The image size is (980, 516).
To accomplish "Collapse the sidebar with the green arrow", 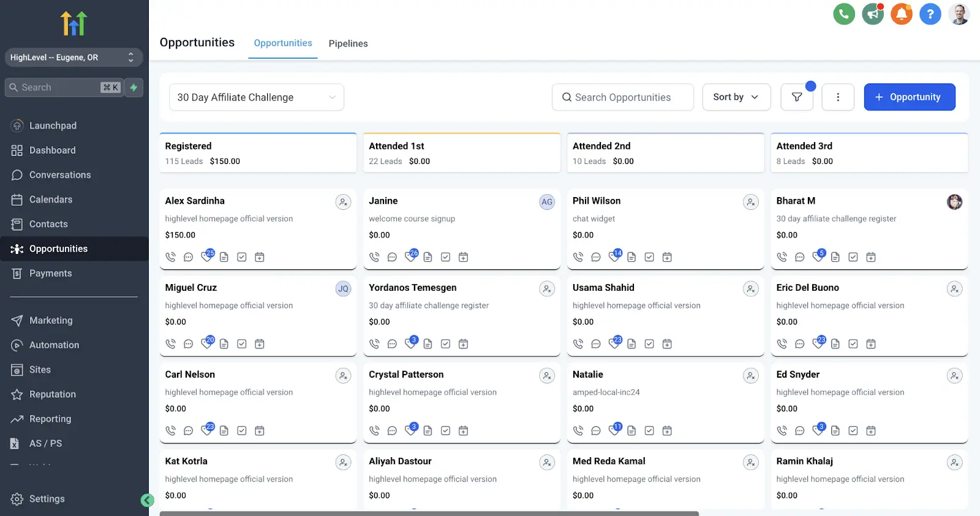I will pos(147,500).
